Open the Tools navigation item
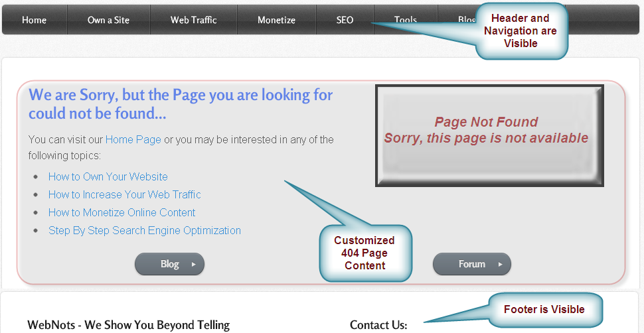The height and width of the screenshot is (333, 644). (x=405, y=20)
